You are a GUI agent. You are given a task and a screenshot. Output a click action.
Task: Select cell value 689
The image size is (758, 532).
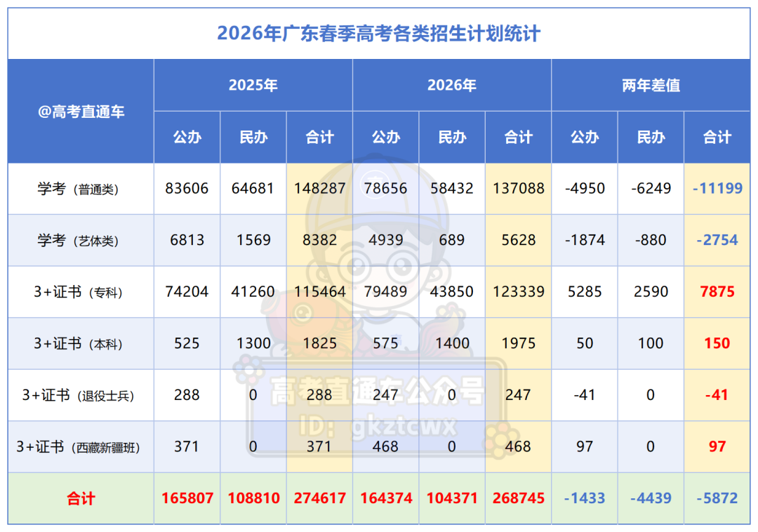click(x=451, y=240)
